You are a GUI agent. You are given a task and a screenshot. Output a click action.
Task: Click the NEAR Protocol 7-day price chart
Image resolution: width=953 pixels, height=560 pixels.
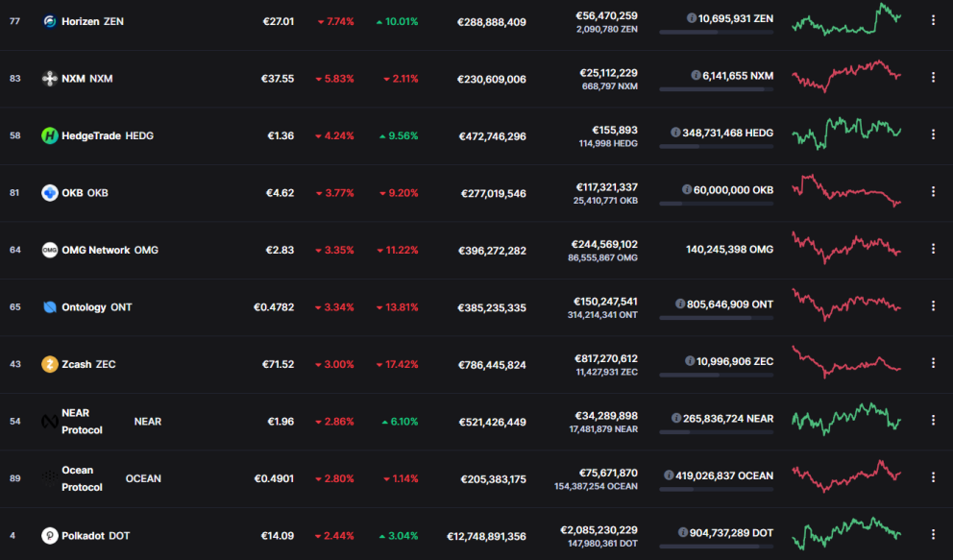tap(846, 419)
